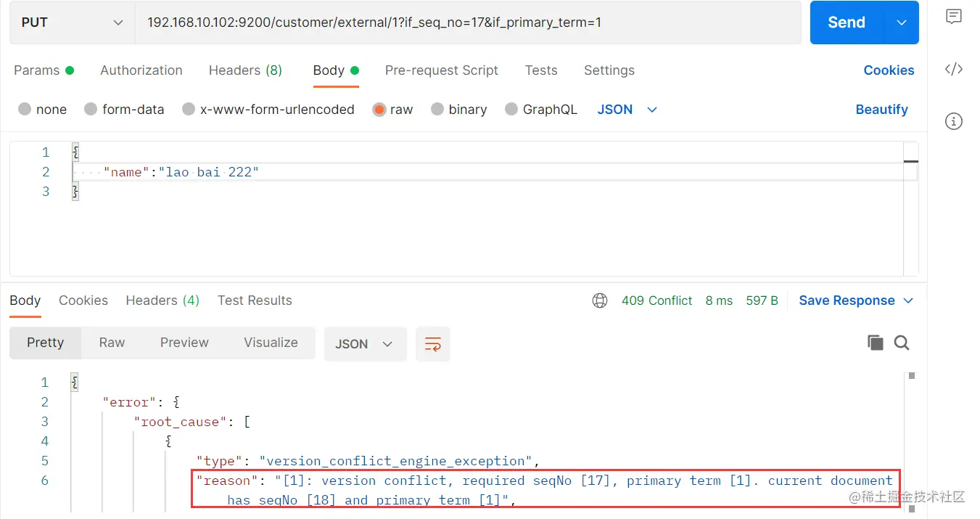Switch to the Params tab

pos(44,70)
